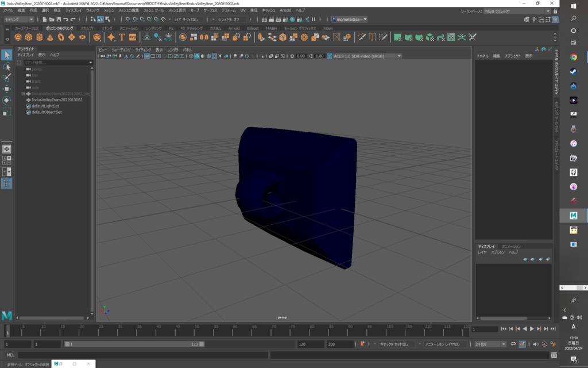Select the polygon Type (T) tool on the shelf
The width and height of the screenshot is (588, 368).
pyautogui.click(x=121, y=37)
